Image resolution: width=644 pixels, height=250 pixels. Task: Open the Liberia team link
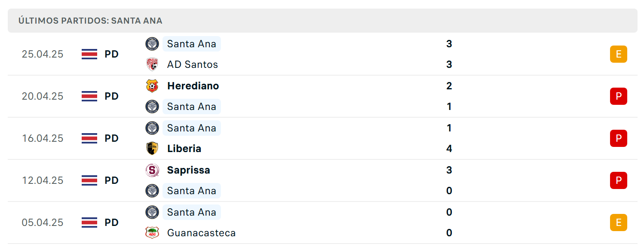[x=184, y=149]
